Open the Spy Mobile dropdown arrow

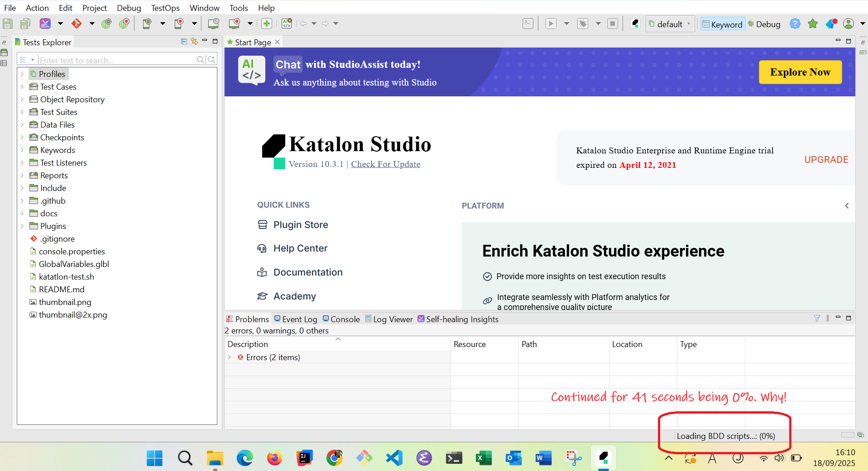pyautogui.click(x=163, y=24)
